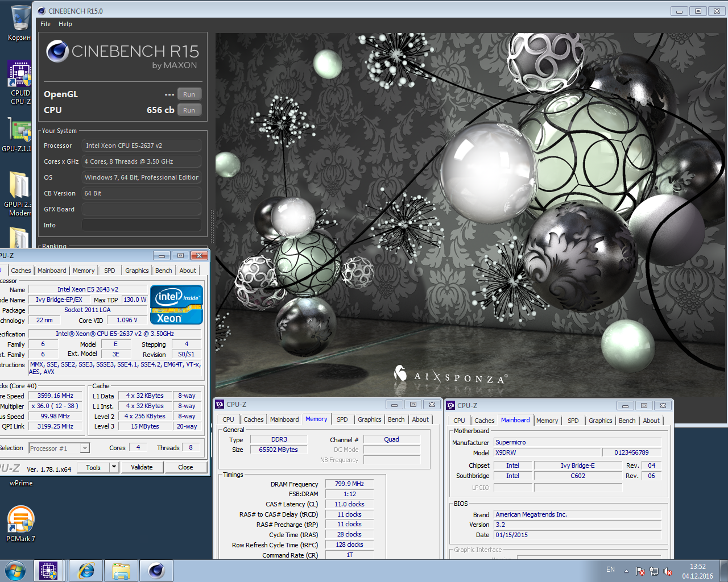The width and height of the screenshot is (728, 582).
Task: Click the DRAM Frequency 799.9 MHz value
Action: coord(349,484)
